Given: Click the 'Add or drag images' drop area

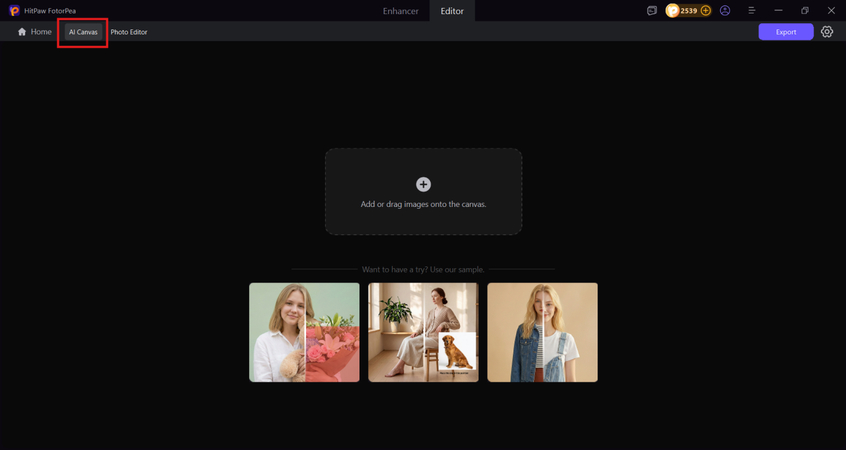Looking at the screenshot, I should point(424,192).
